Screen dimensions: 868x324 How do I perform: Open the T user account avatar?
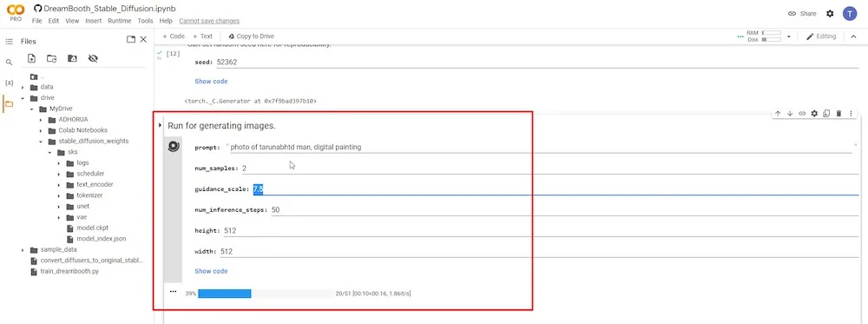850,13
